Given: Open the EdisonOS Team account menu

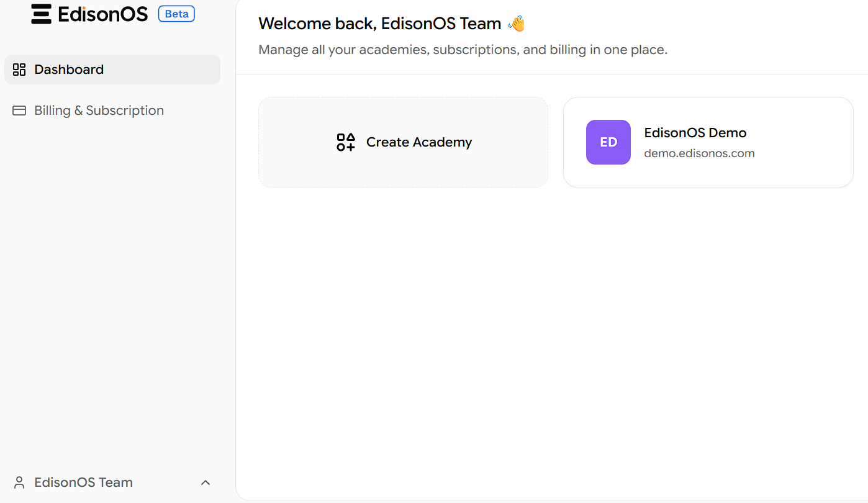Looking at the screenshot, I should (x=112, y=483).
